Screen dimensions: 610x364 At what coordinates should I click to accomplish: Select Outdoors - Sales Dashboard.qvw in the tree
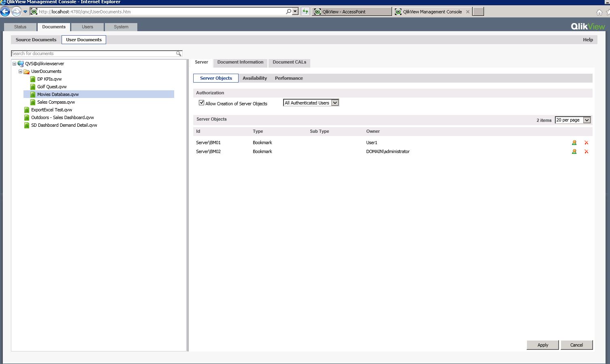pyautogui.click(x=62, y=117)
